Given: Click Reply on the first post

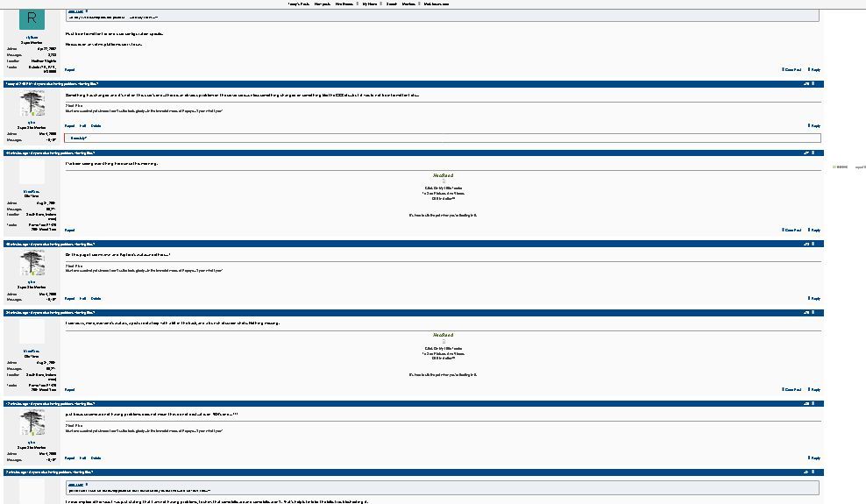Looking at the screenshot, I should [x=814, y=69].
